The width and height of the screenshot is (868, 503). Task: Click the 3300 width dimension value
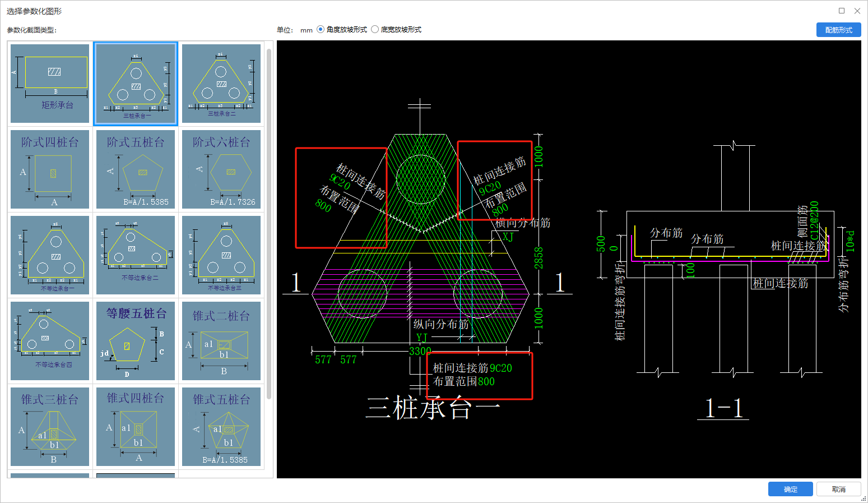pyautogui.click(x=420, y=352)
